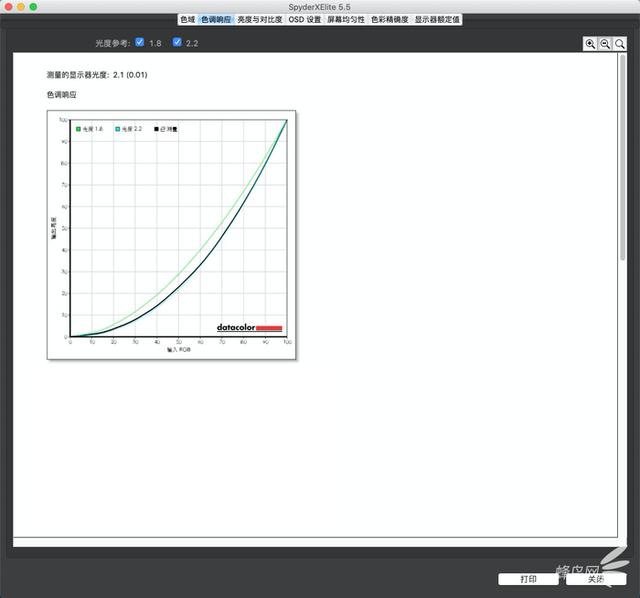Screen dimensions: 640x598
Task: Click the SpyderXElite 5.5 window title
Action: click(x=320, y=7)
